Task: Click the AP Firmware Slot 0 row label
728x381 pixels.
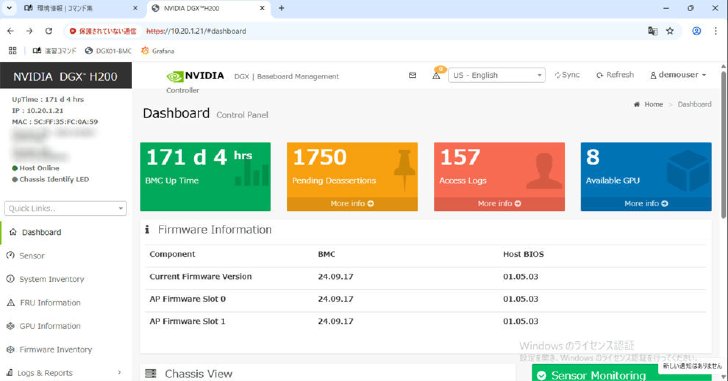Action: [188, 299]
